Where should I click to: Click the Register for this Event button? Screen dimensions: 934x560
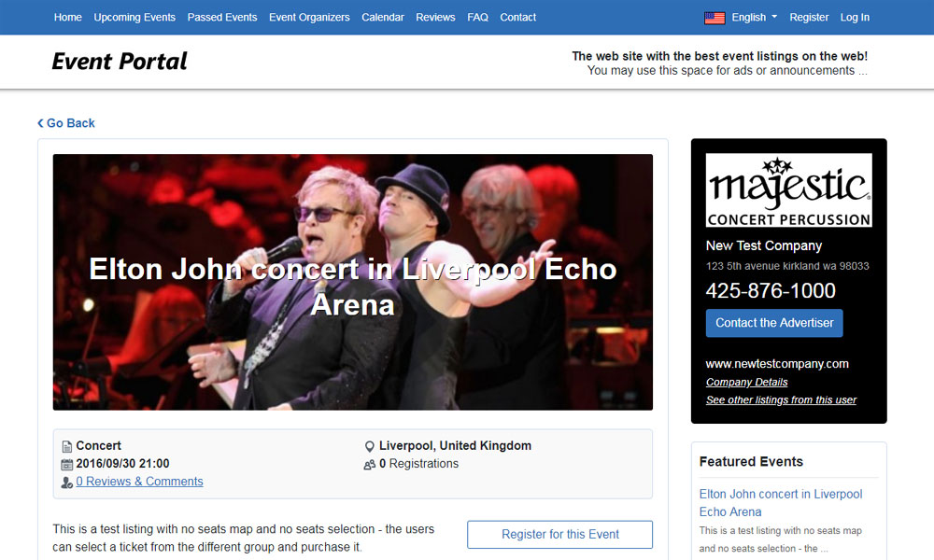(559, 535)
